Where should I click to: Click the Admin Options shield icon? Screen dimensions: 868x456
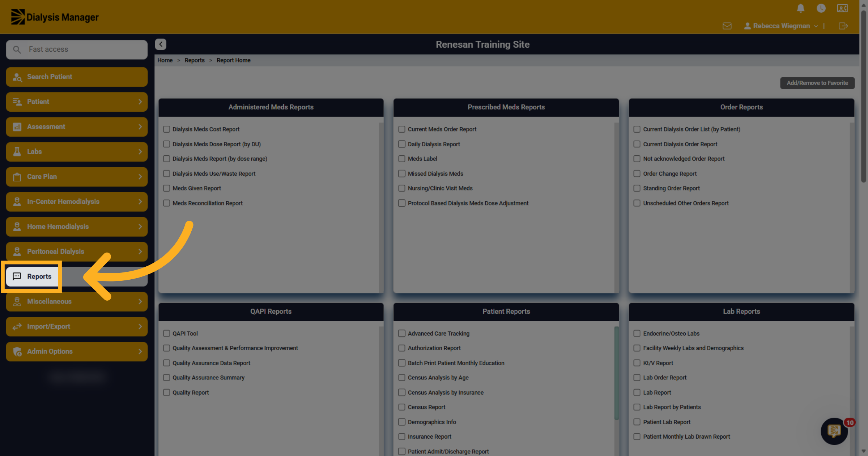pyautogui.click(x=17, y=352)
